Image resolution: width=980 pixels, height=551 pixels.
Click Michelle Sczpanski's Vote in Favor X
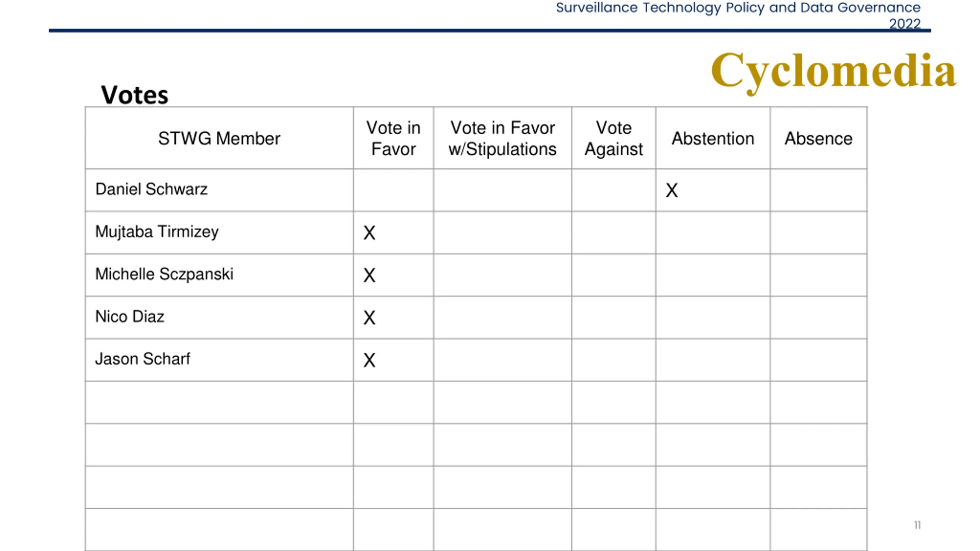pos(369,275)
